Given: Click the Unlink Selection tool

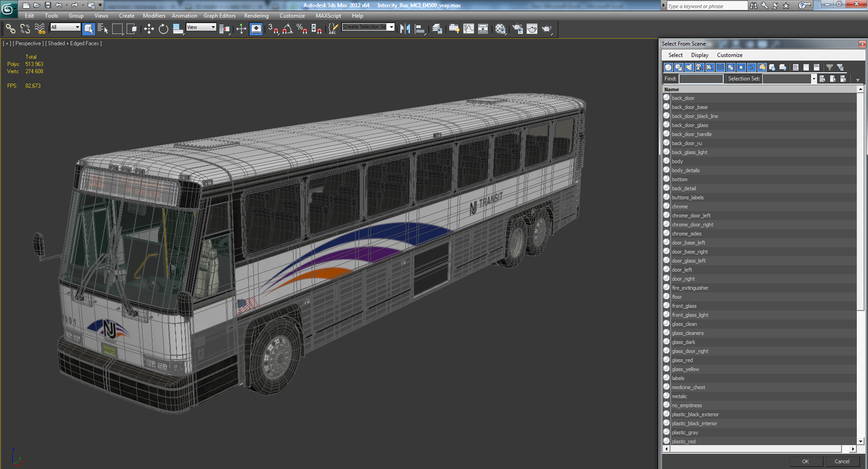Looking at the screenshot, I should point(25,29).
